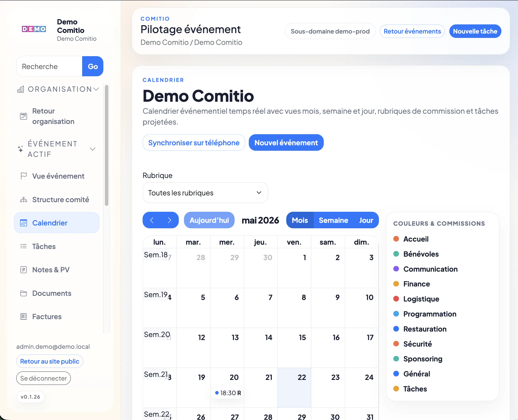Screen dimensions: 518x420
Task: Select Calendrier in sidebar
Action: point(57,223)
